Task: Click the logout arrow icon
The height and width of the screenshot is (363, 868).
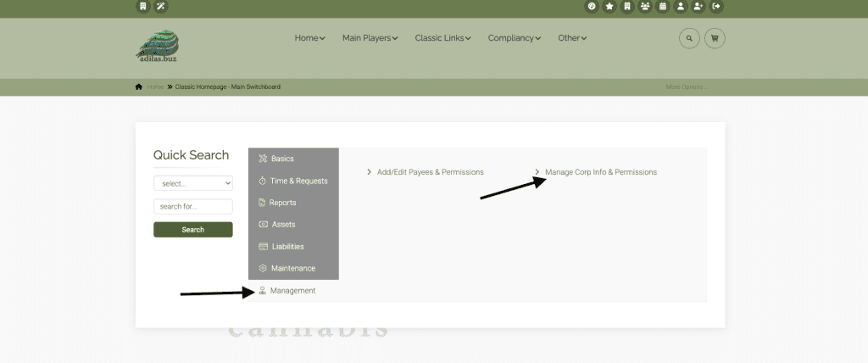Action: (716, 7)
